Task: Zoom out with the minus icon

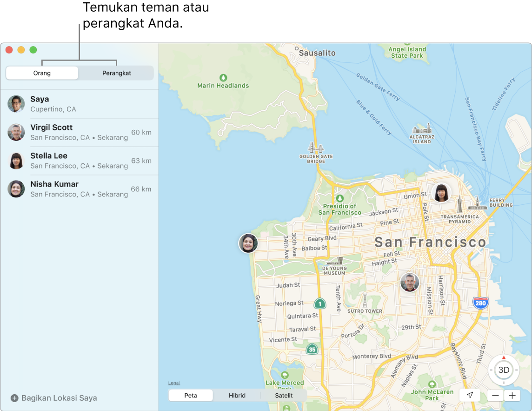Action: pyautogui.click(x=495, y=396)
